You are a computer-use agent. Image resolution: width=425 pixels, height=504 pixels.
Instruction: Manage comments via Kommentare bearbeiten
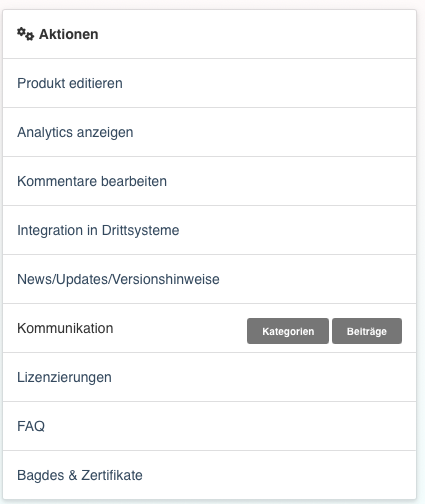92,181
